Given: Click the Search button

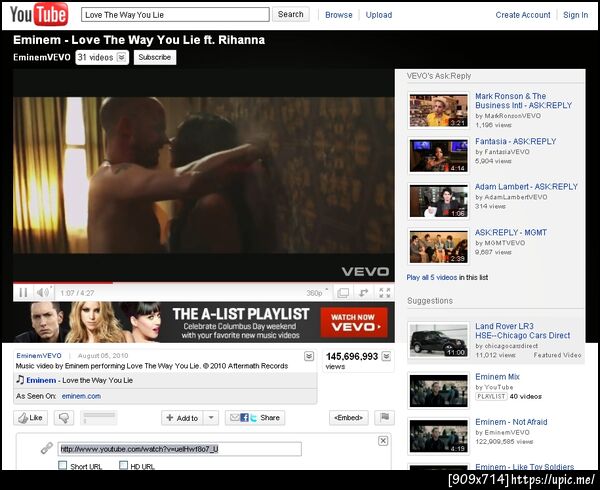Looking at the screenshot, I should pos(290,15).
